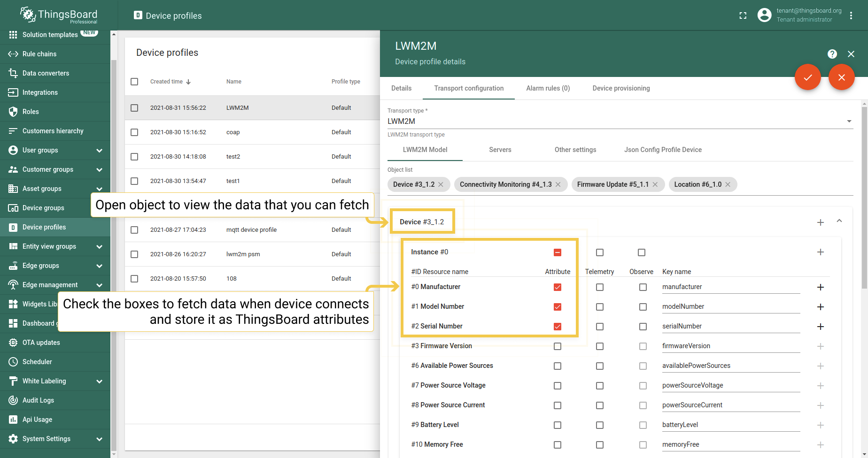The height and width of the screenshot is (458, 868).
Task: Click the help question mark icon
Action: pyautogui.click(x=832, y=54)
